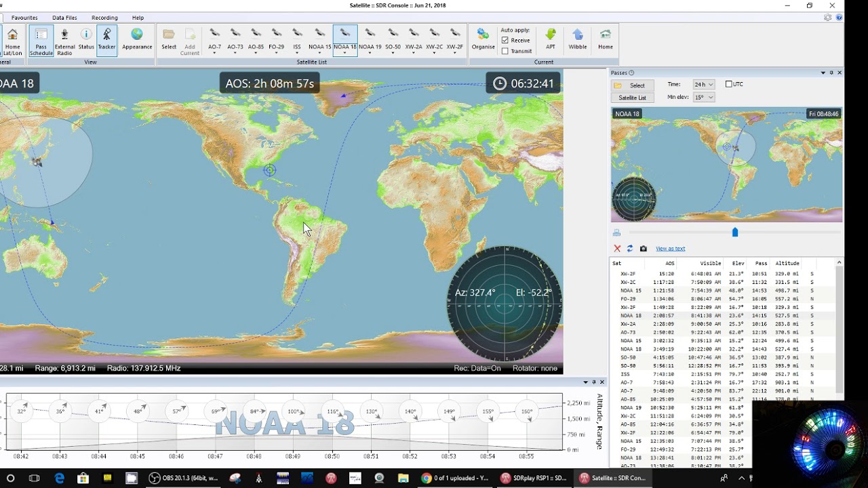Select the FO-29 satellite
This screenshot has height=488, width=868.
click(277, 41)
